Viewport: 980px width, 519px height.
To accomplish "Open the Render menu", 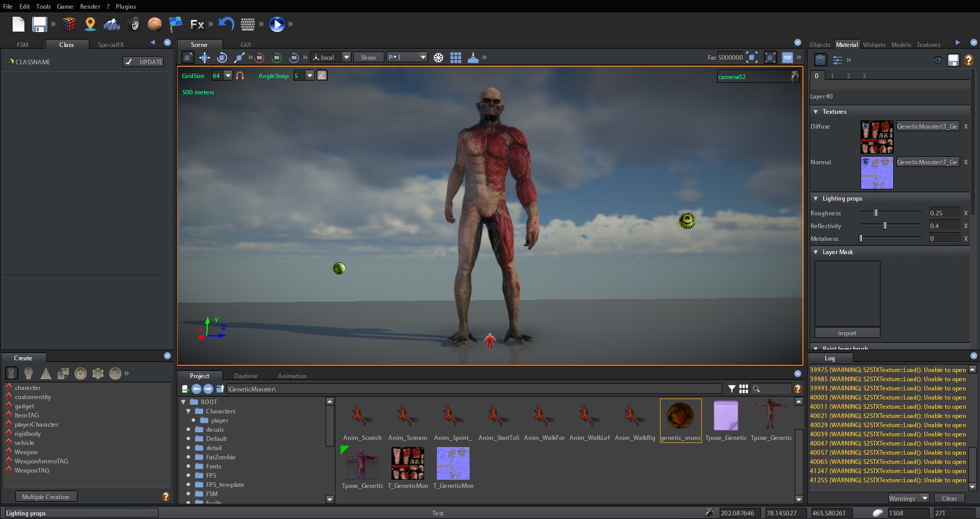I will pos(90,6).
